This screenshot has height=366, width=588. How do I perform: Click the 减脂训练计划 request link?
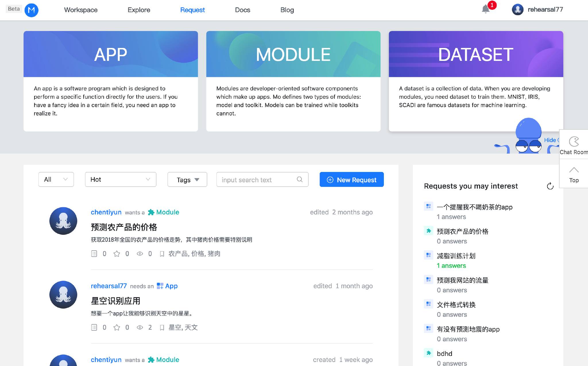pyautogui.click(x=457, y=256)
